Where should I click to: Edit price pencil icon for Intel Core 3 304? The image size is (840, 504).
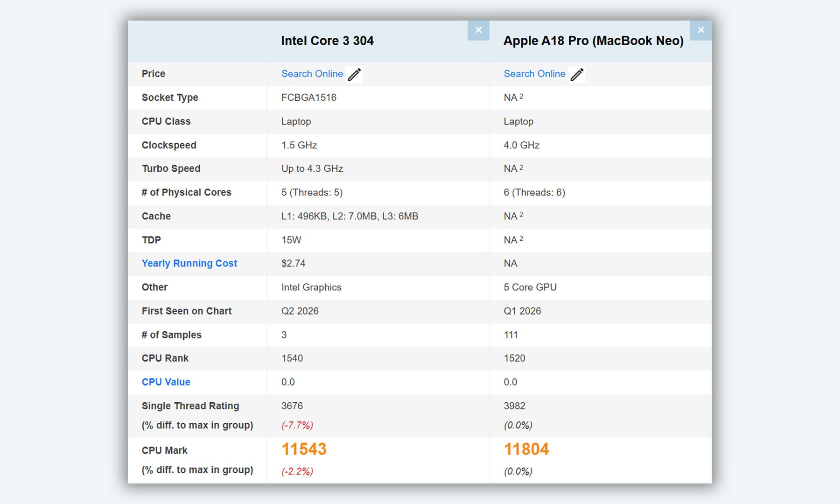(x=355, y=75)
